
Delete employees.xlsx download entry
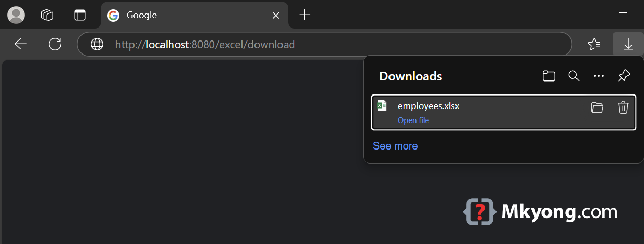coord(623,107)
